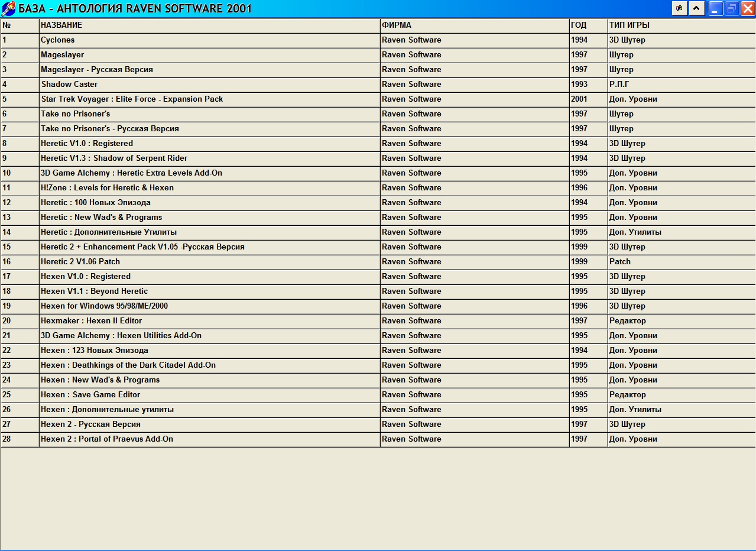Click Редактор type in Save Game Editor row

(628, 395)
